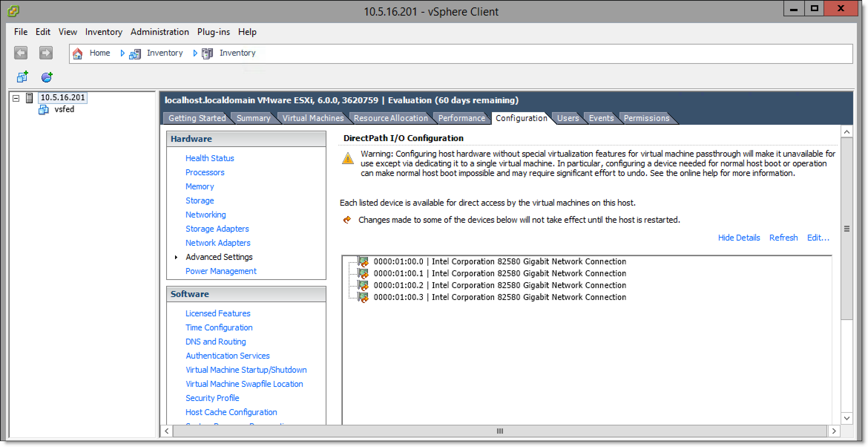
Task: Click the vertical scrollbar down arrow
Action: 846,418
